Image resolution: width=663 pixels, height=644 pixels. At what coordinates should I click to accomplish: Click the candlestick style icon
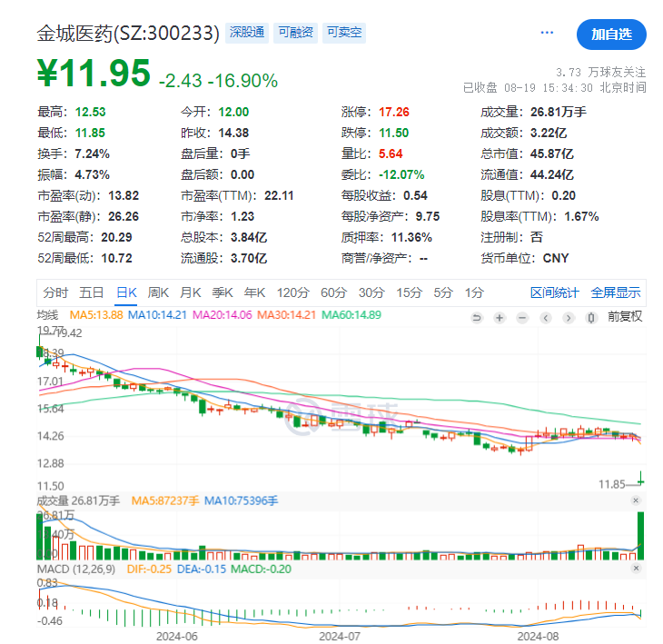591,318
